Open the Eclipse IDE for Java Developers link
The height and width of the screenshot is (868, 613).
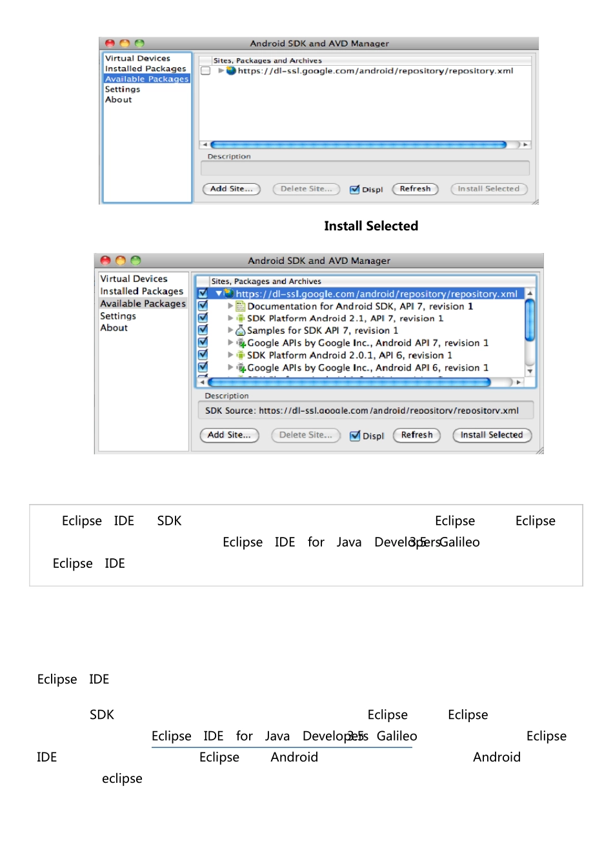[x=281, y=736]
